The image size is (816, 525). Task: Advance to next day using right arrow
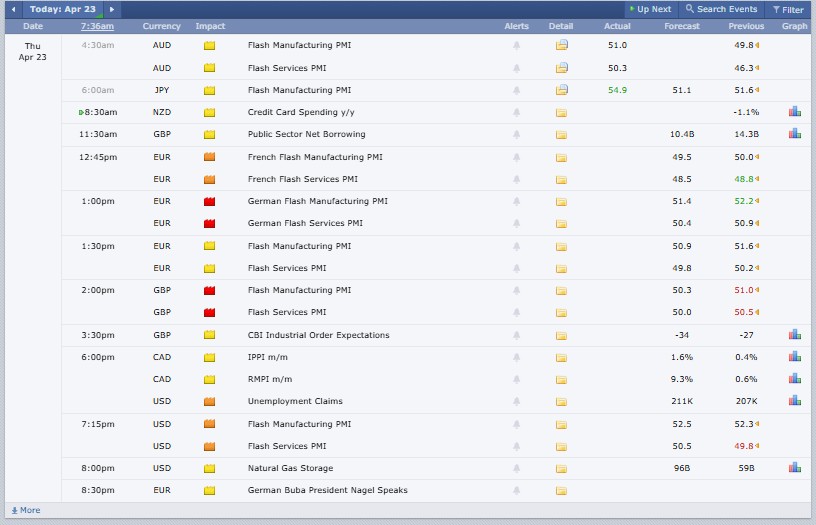[111, 9]
